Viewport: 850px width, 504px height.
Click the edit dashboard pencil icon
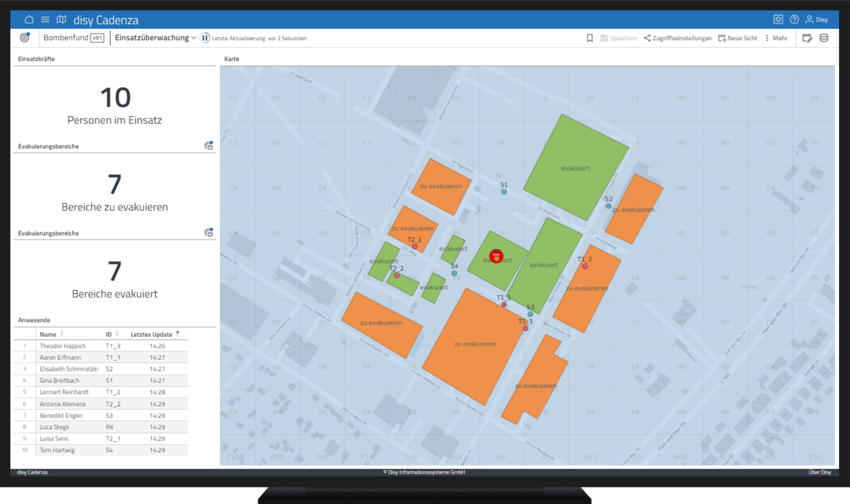point(807,38)
